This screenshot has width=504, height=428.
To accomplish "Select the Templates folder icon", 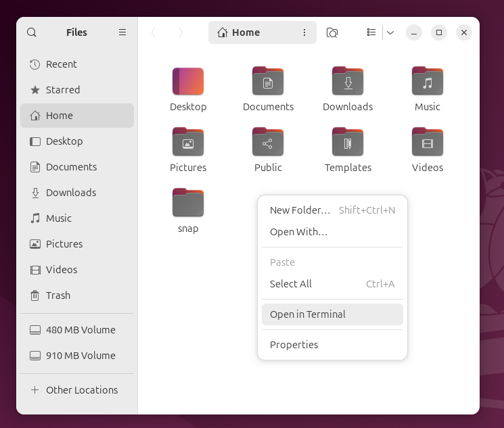I will (348, 142).
